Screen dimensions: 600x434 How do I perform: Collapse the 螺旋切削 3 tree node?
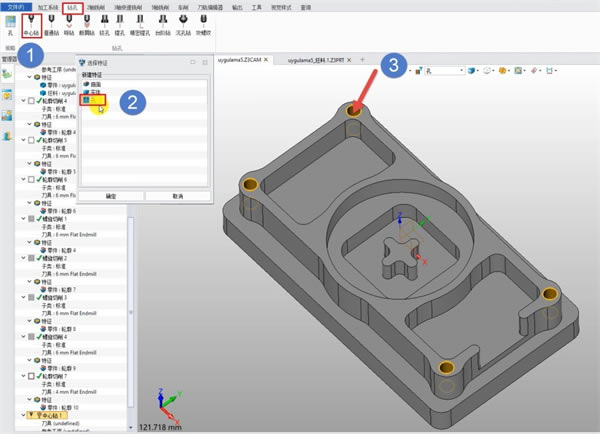click(23, 297)
